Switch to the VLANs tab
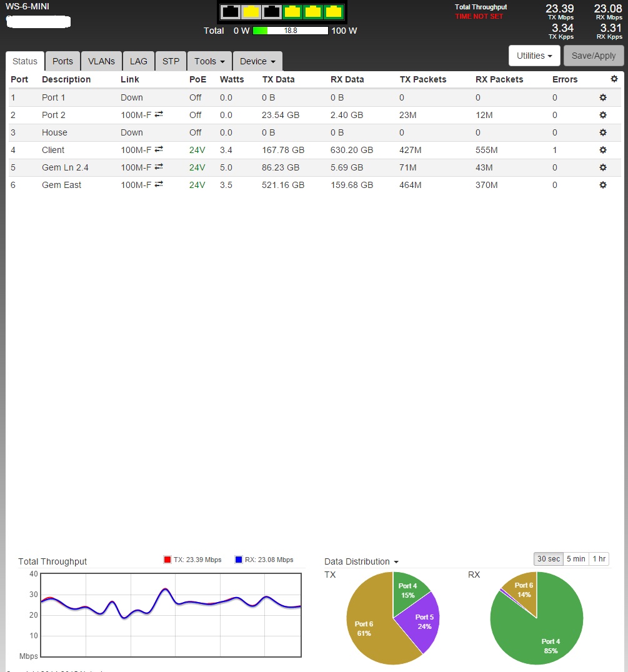 (101, 61)
